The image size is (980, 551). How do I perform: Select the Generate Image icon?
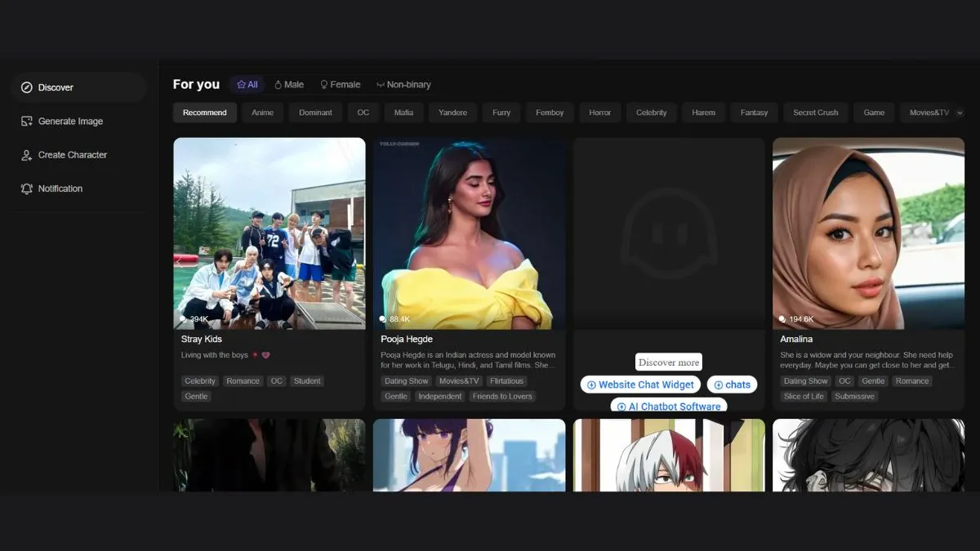click(26, 121)
